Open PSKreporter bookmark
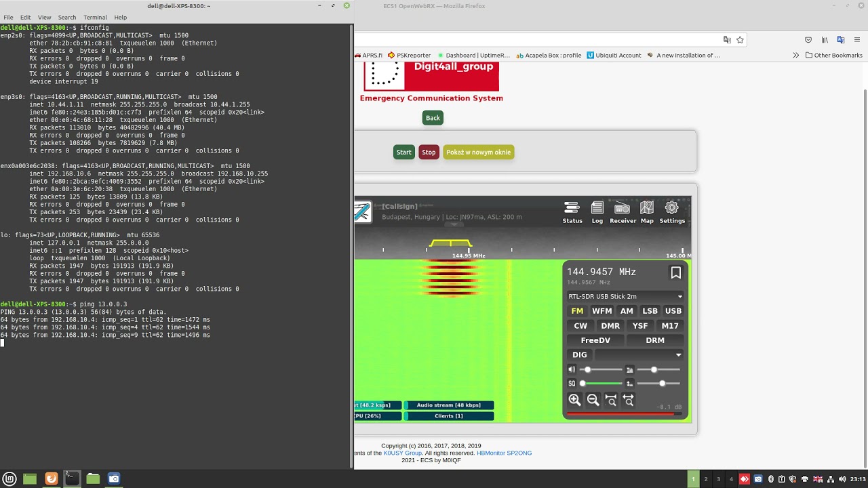The height and width of the screenshot is (488, 868). (x=409, y=56)
